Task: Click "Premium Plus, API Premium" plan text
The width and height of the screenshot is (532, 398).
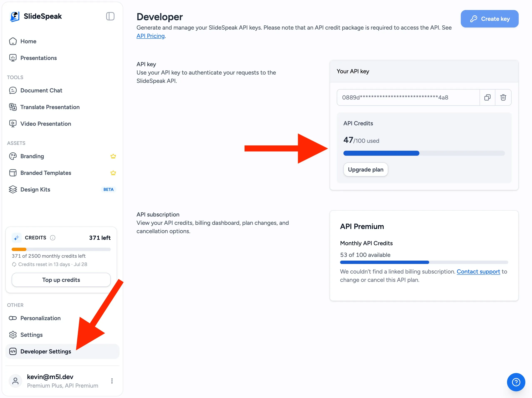Action: point(62,386)
